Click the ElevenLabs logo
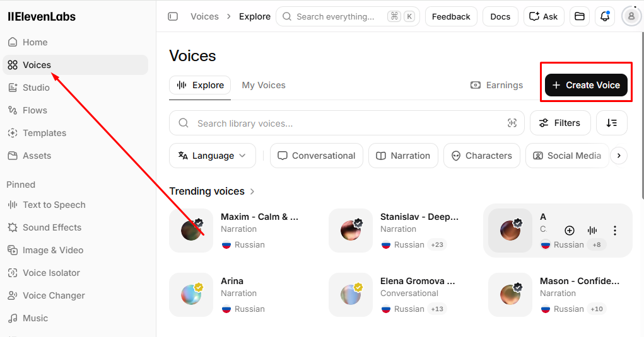Image resolution: width=644 pixels, height=337 pixels. click(42, 16)
